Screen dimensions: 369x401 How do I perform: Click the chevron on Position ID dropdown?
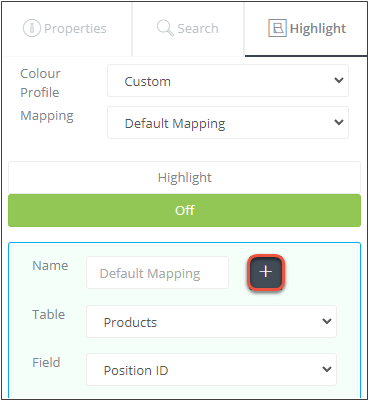(x=327, y=369)
